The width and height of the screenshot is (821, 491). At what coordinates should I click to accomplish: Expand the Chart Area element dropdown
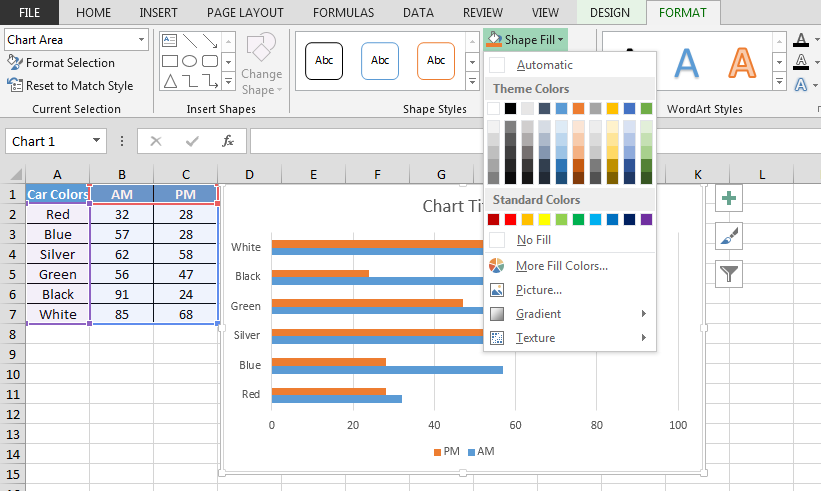(x=140, y=39)
